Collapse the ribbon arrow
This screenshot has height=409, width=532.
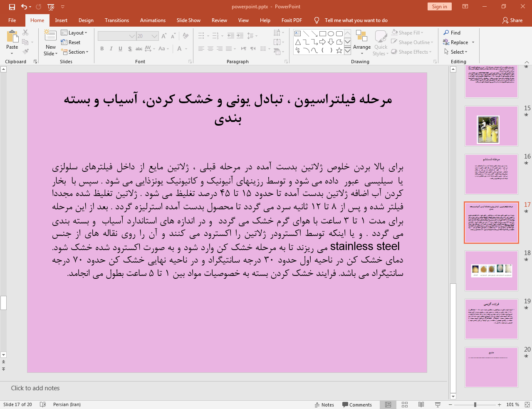coord(527,62)
